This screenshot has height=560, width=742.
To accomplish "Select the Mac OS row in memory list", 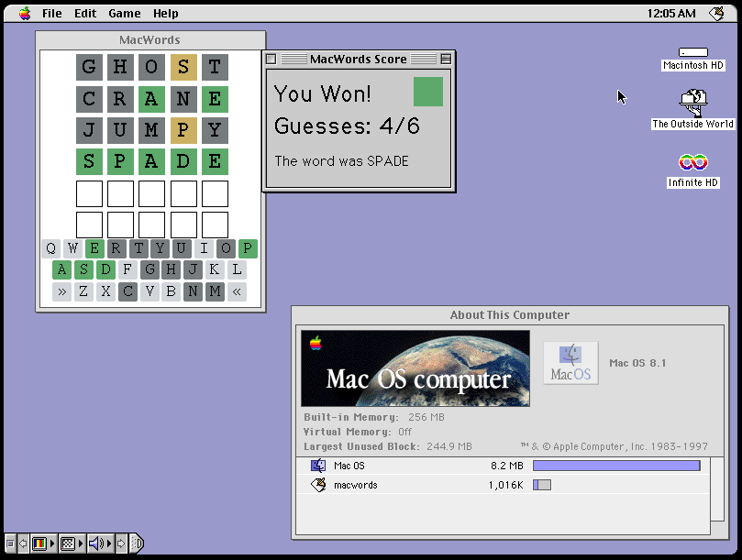I will (504, 466).
